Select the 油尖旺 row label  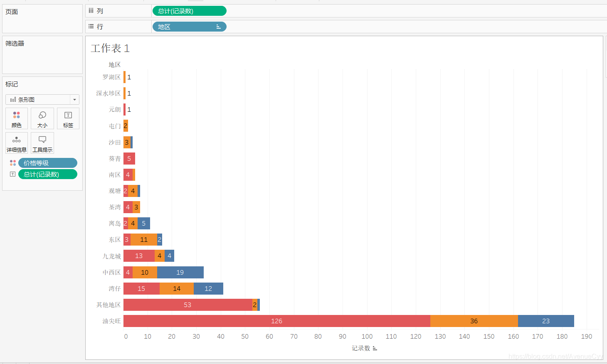pyautogui.click(x=111, y=321)
